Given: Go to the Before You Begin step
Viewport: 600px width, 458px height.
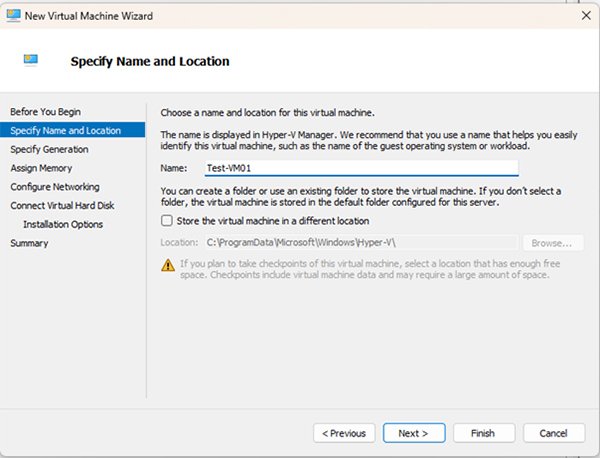Looking at the screenshot, I should [46, 111].
